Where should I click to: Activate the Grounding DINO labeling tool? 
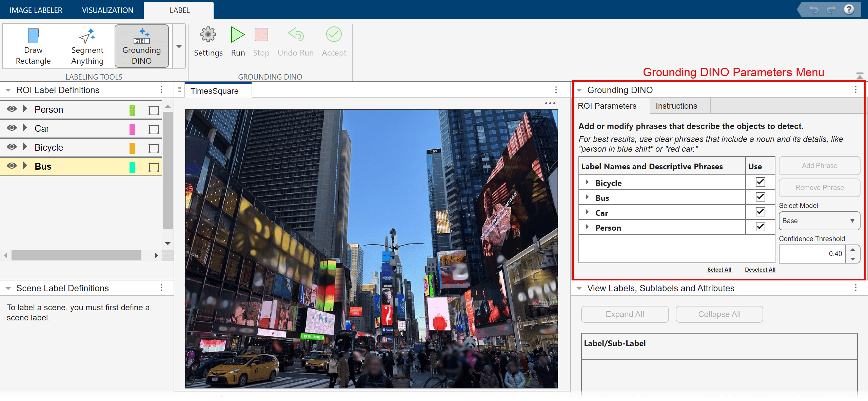click(x=141, y=46)
